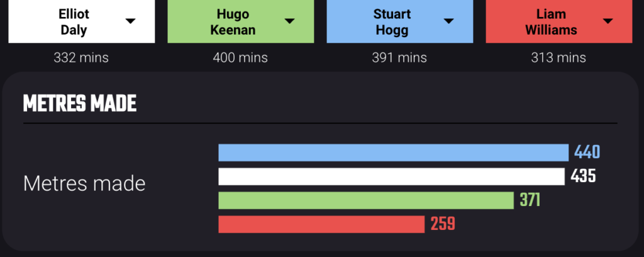Click the 400 mins text under Keenan

point(240,57)
